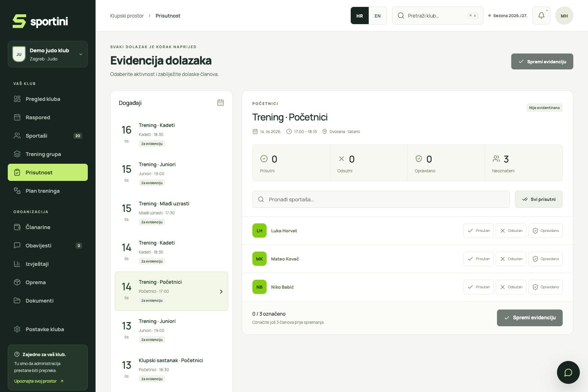
Task: Open Pregled kluba from sidebar
Action: [x=48, y=99]
